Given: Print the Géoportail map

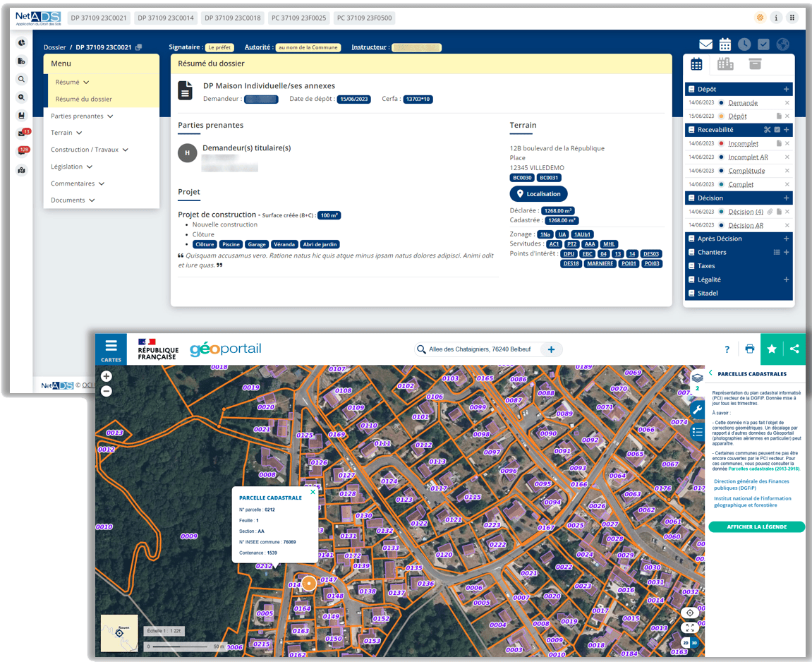Looking at the screenshot, I should click(x=750, y=349).
